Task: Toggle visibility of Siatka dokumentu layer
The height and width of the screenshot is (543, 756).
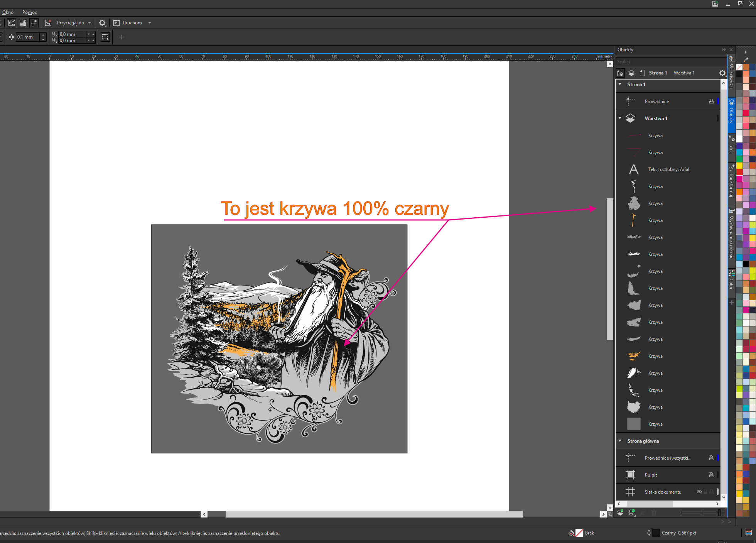Action: click(699, 492)
